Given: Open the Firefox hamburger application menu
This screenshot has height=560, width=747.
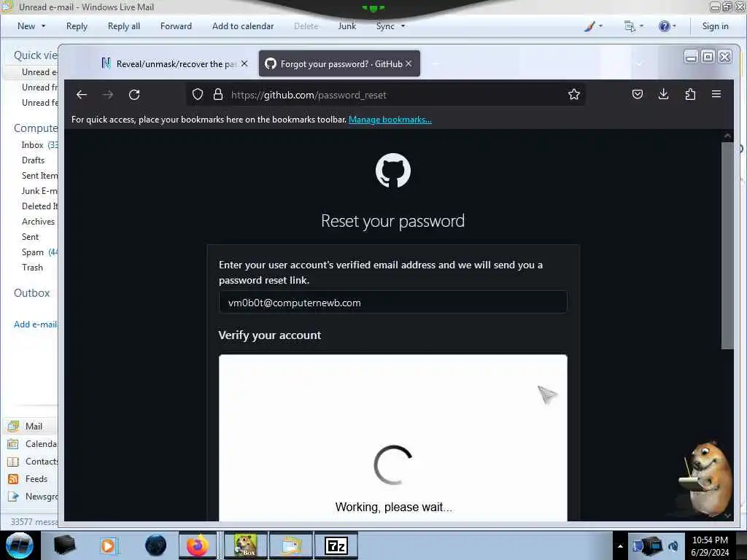Looking at the screenshot, I should (x=716, y=94).
